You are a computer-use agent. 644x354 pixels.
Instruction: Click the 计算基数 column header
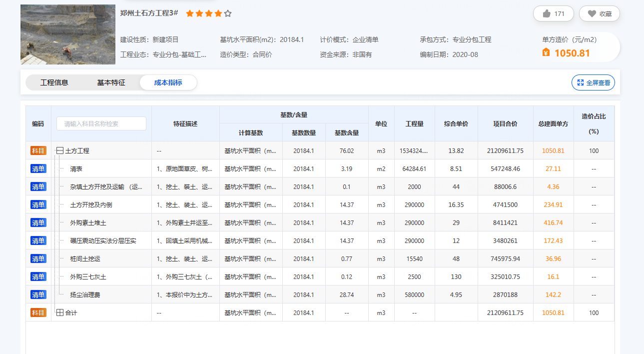pos(251,132)
